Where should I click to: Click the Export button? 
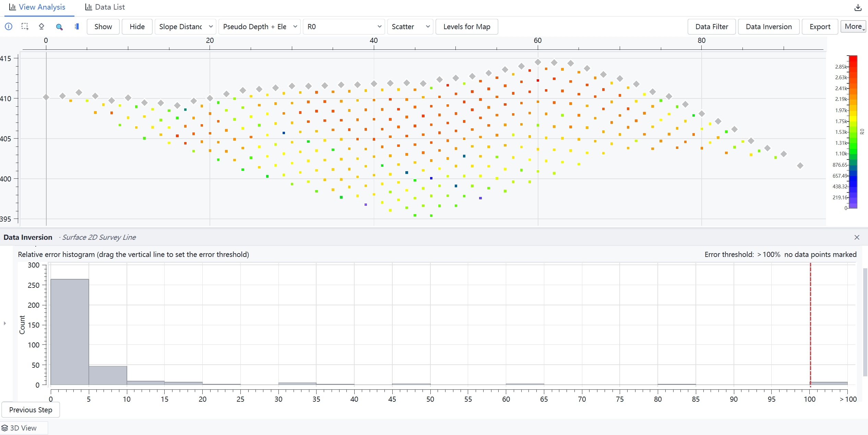[820, 27]
